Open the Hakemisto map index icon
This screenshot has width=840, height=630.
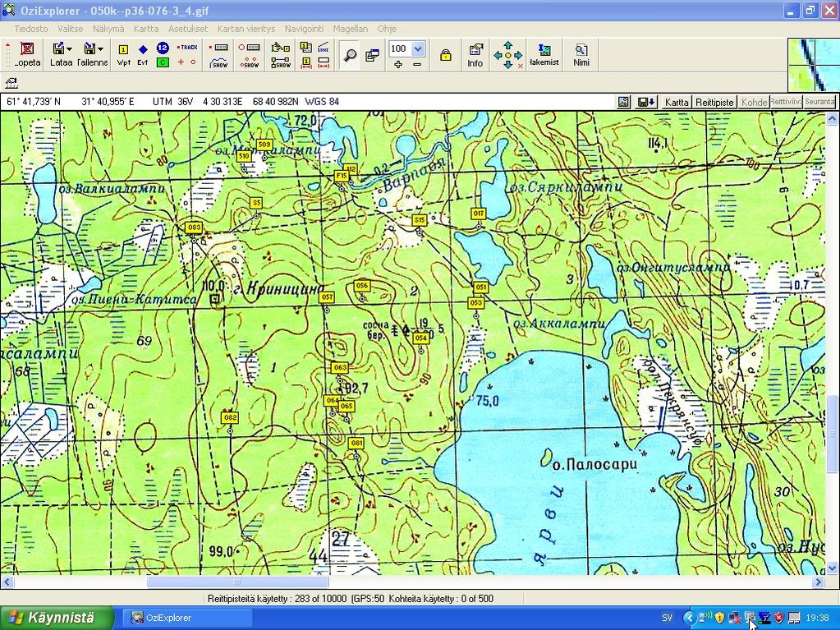coord(544,55)
